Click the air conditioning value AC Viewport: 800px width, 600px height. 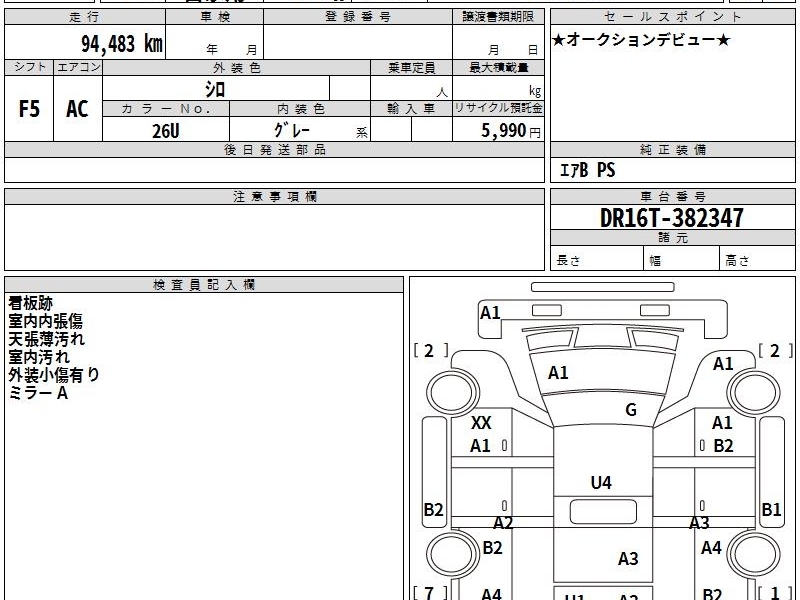(77, 109)
